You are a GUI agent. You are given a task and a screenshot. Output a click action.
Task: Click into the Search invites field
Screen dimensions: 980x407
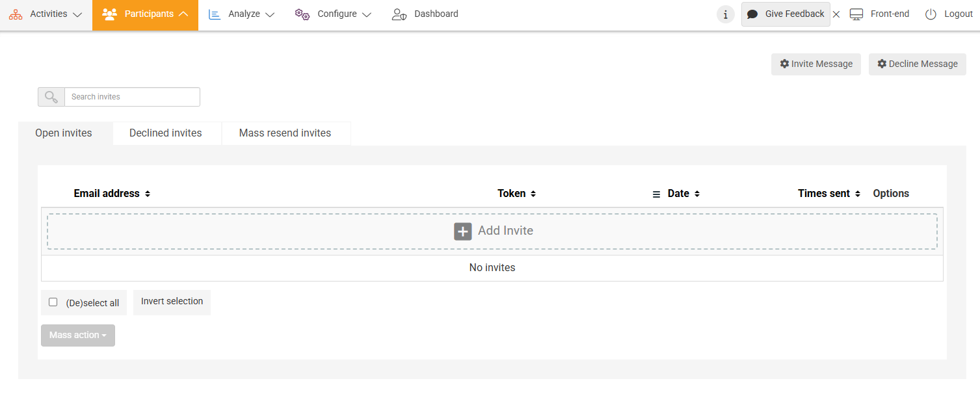[x=132, y=97]
